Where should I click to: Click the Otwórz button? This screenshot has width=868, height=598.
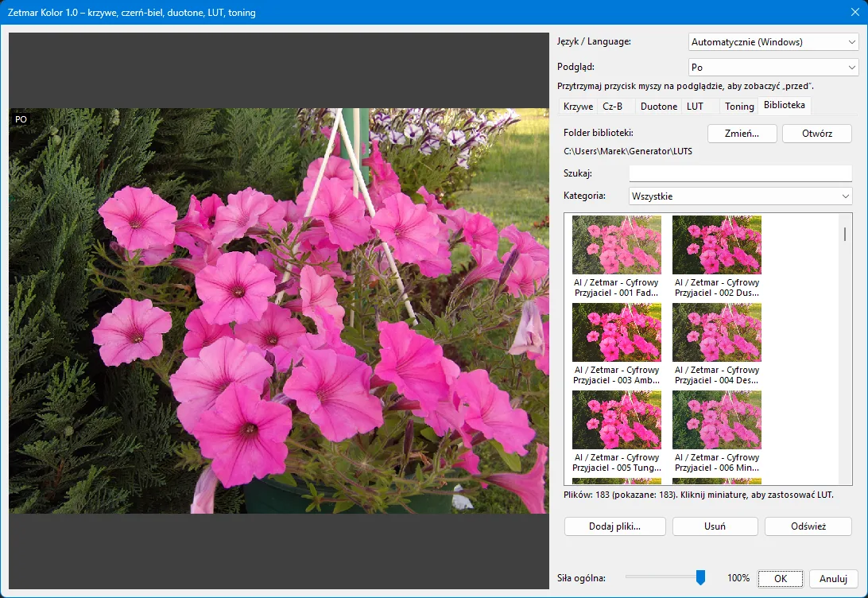click(x=816, y=134)
